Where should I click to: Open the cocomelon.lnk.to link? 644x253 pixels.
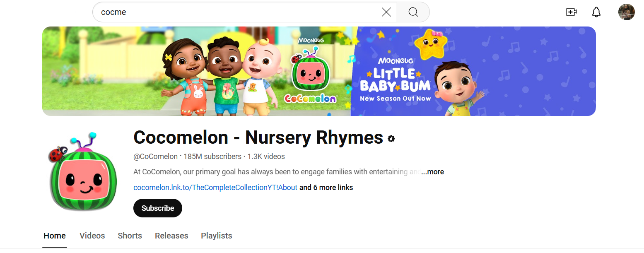tap(215, 187)
